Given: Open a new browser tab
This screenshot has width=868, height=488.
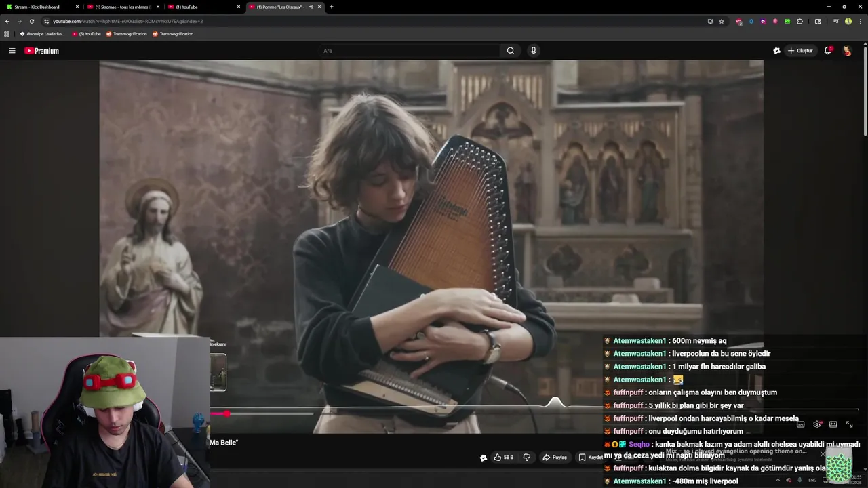Looking at the screenshot, I should coord(332,7).
